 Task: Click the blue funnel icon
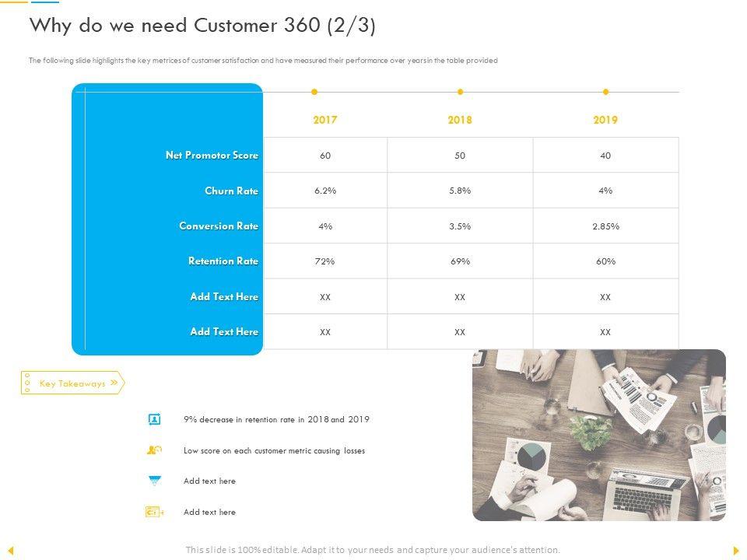(154, 481)
